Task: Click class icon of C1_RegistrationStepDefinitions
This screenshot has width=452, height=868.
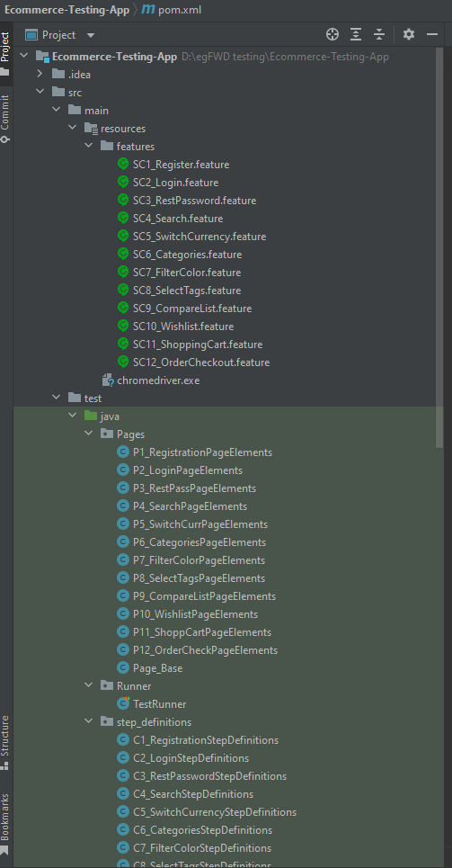Action: tap(123, 740)
